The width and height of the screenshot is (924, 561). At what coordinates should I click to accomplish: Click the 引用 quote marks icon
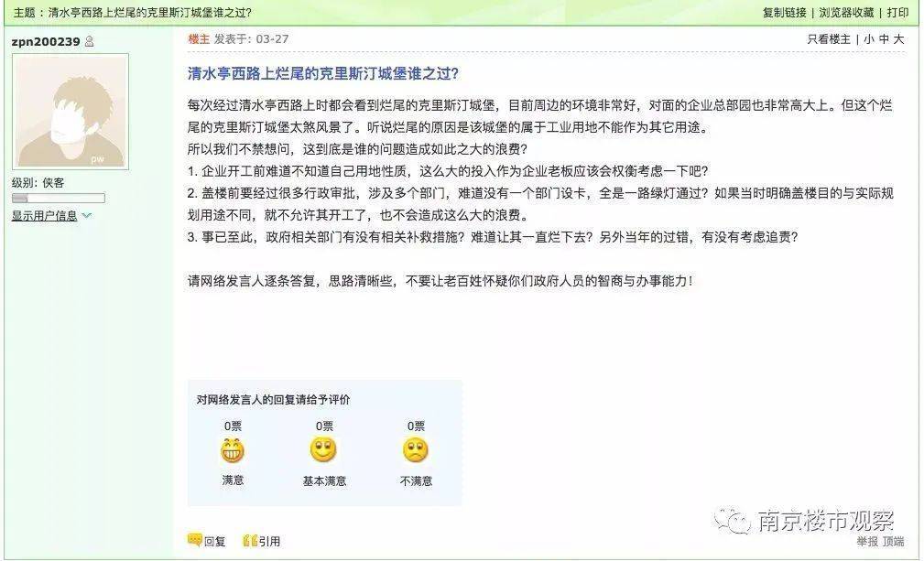tap(250, 540)
